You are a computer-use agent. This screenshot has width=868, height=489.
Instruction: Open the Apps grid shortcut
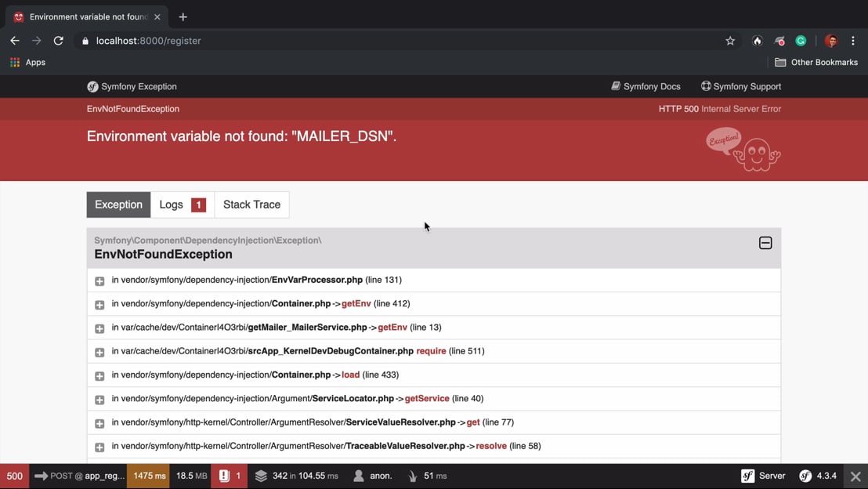(27, 62)
